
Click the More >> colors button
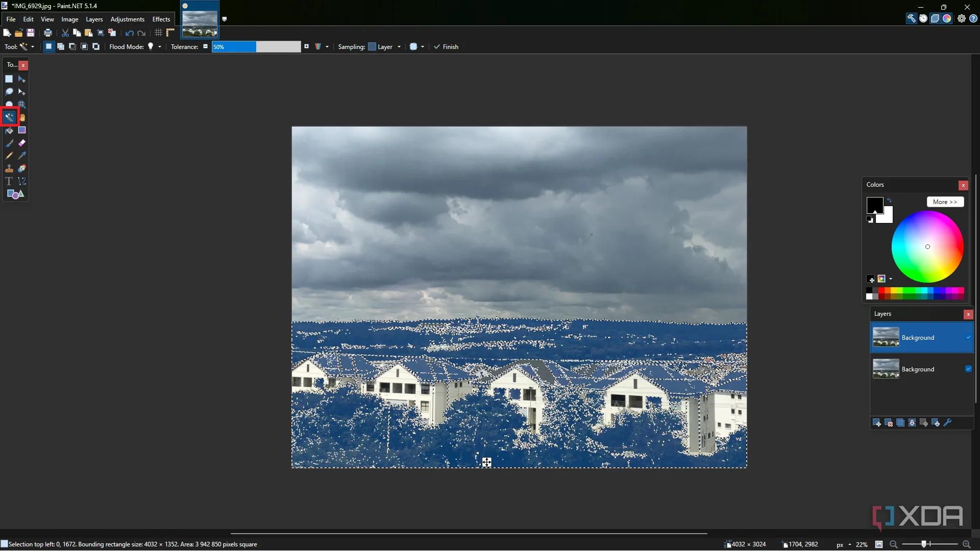(945, 202)
